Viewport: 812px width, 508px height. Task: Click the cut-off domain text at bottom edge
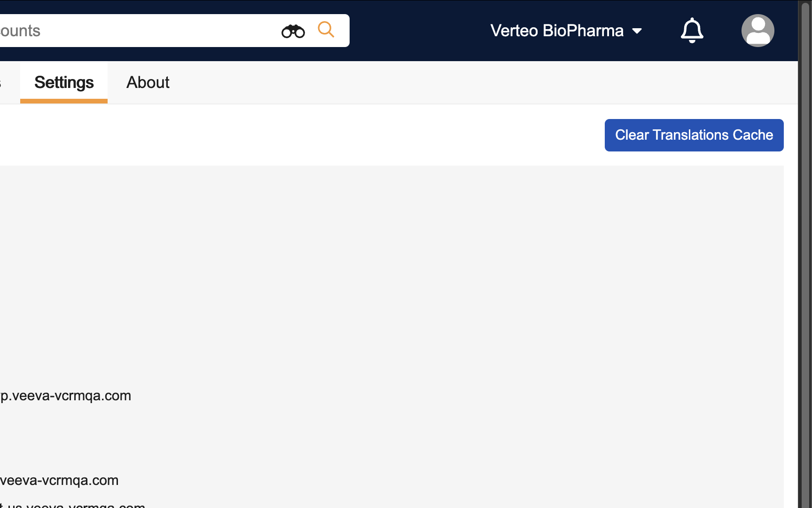pos(73,505)
